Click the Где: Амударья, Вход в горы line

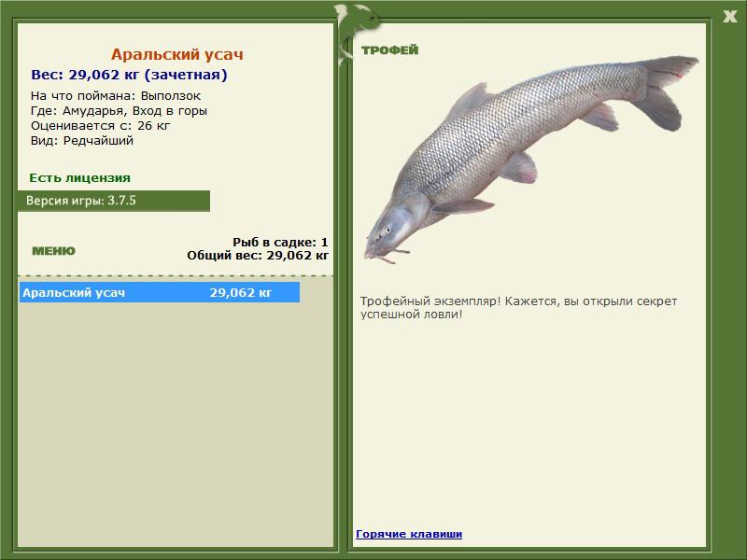[x=120, y=111]
